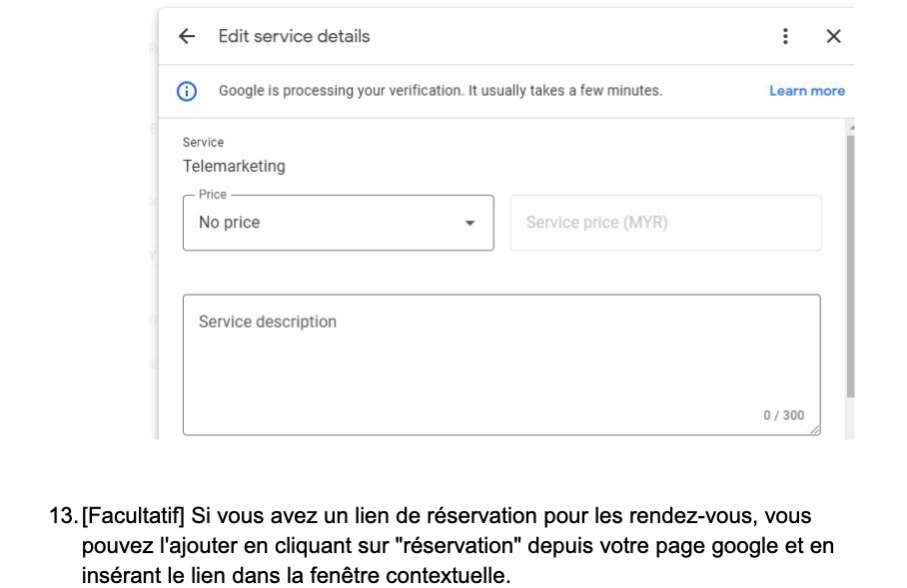The height and width of the screenshot is (588, 907).
Task: Select the Telemarketing service name
Action: [x=234, y=167]
